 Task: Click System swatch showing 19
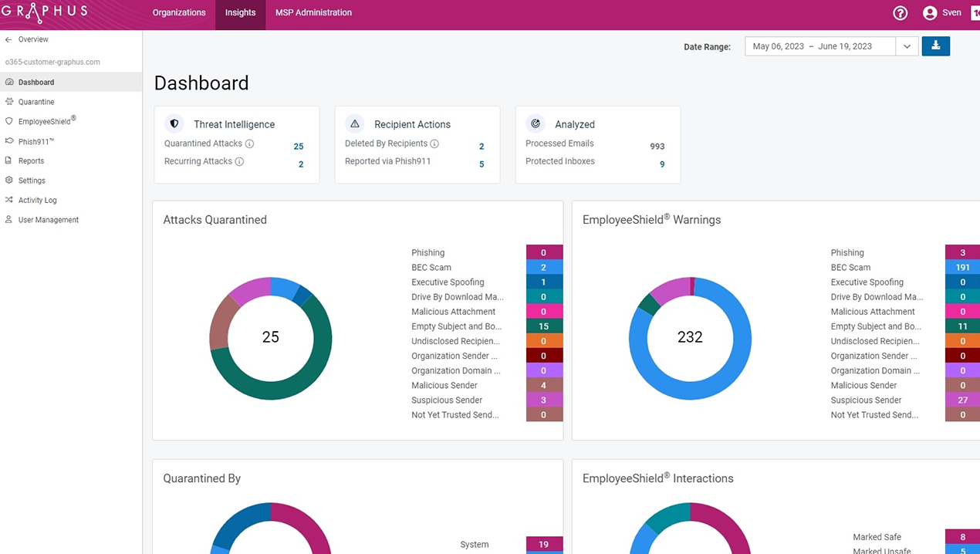[544, 544]
